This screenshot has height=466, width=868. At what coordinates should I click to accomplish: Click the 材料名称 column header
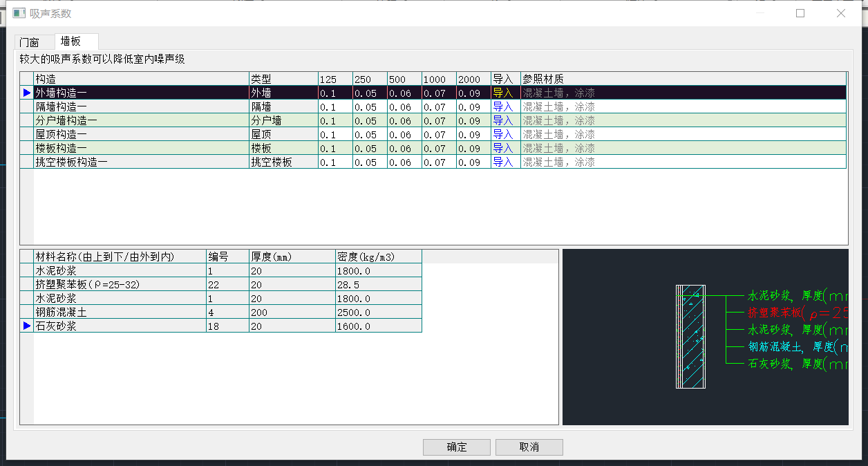click(x=120, y=257)
